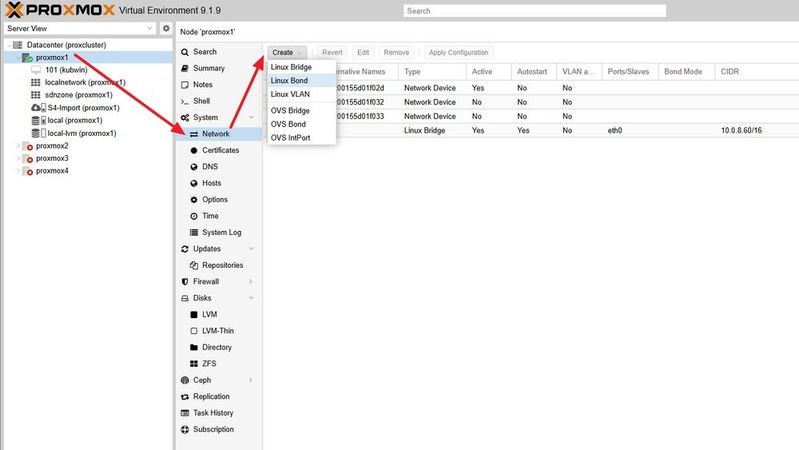Click the Edit button

click(363, 52)
